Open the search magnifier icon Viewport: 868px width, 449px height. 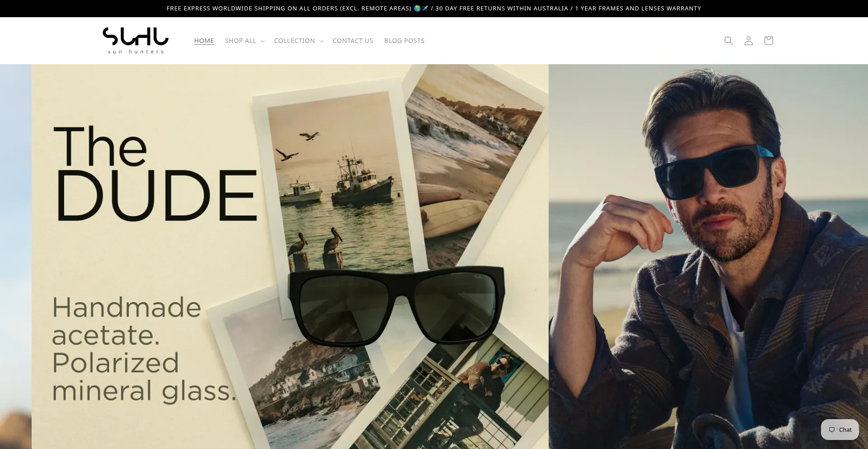[x=728, y=41]
